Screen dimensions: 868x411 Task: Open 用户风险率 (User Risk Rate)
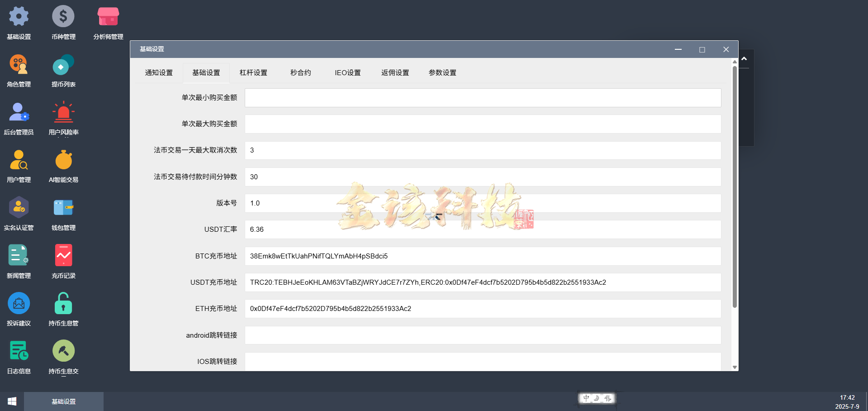pyautogui.click(x=64, y=119)
